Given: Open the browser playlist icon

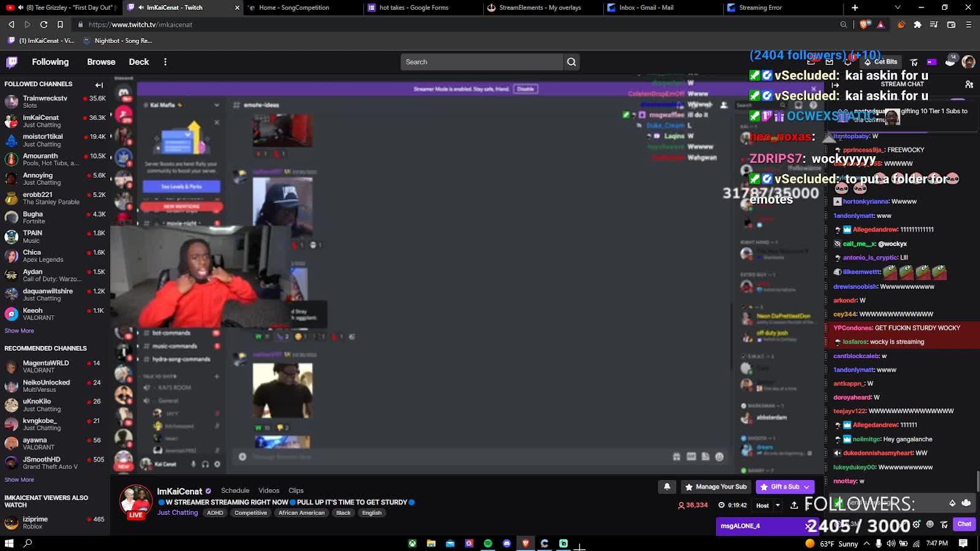Looking at the screenshot, I should (x=933, y=24).
